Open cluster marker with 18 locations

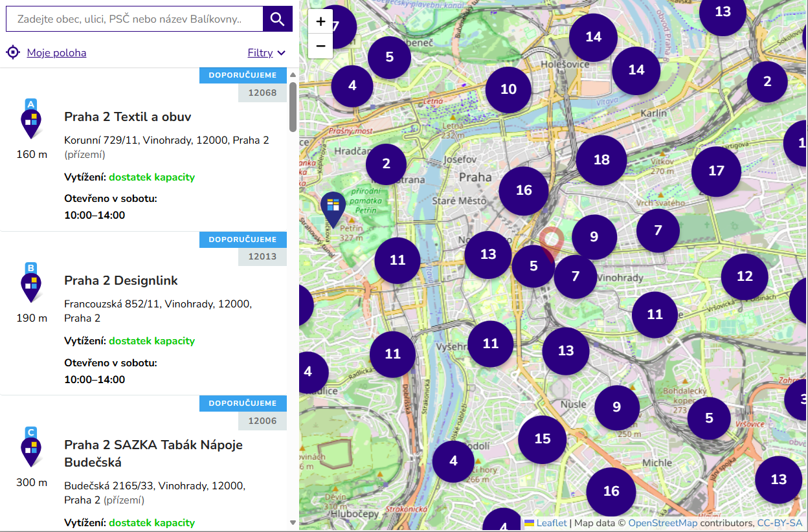601,160
